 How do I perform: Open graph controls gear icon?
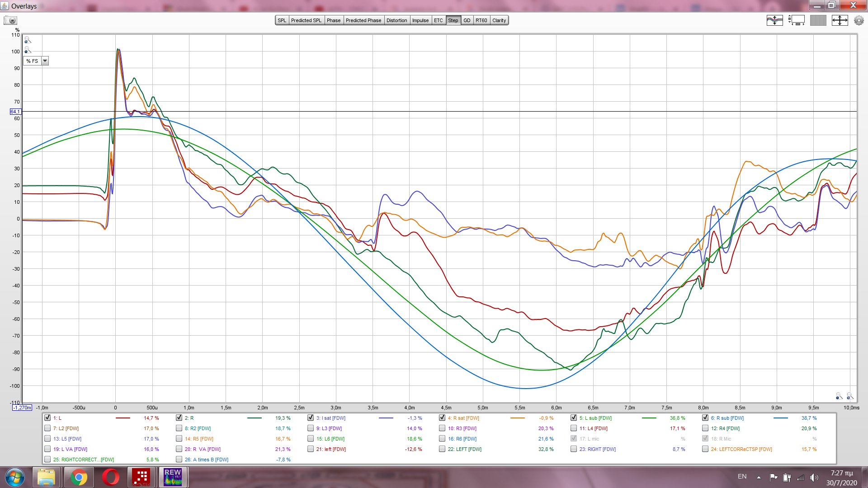[859, 20]
